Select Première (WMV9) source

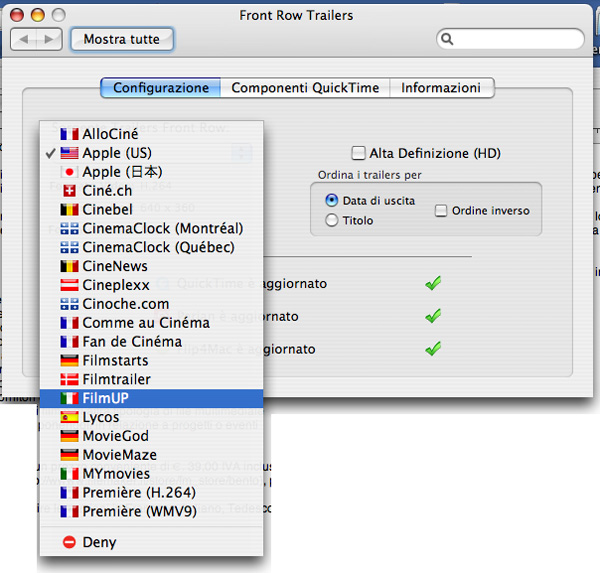coord(152,511)
